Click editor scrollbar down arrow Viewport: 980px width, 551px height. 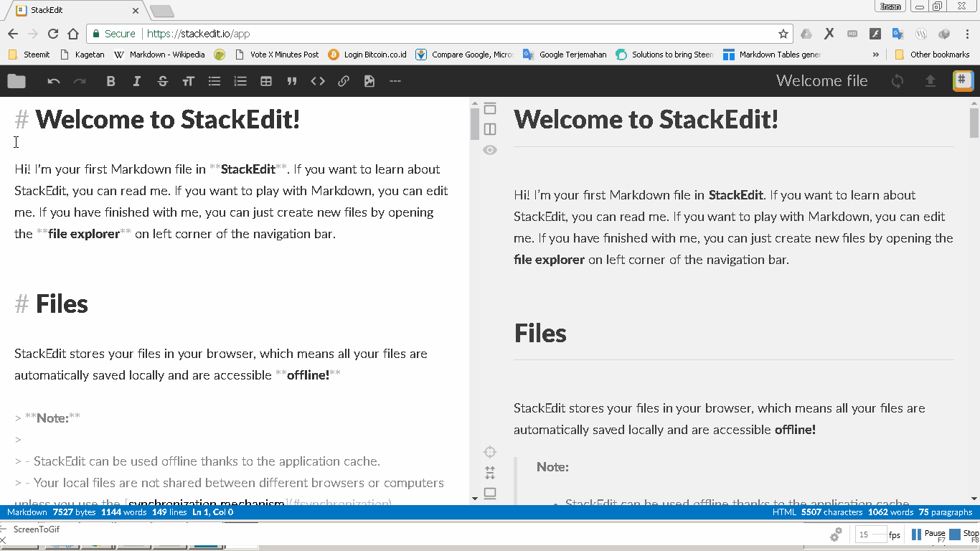pos(474,499)
